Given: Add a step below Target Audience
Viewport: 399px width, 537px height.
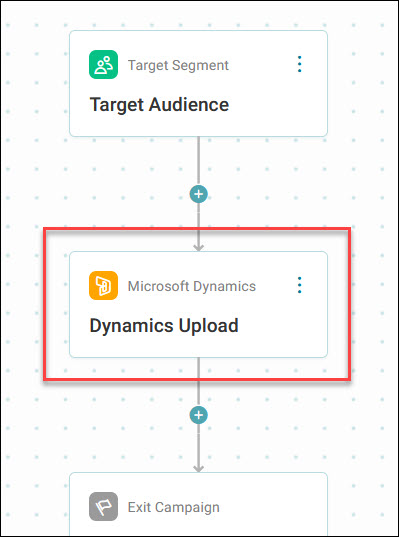Looking at the screenshot, I should 199,194.
